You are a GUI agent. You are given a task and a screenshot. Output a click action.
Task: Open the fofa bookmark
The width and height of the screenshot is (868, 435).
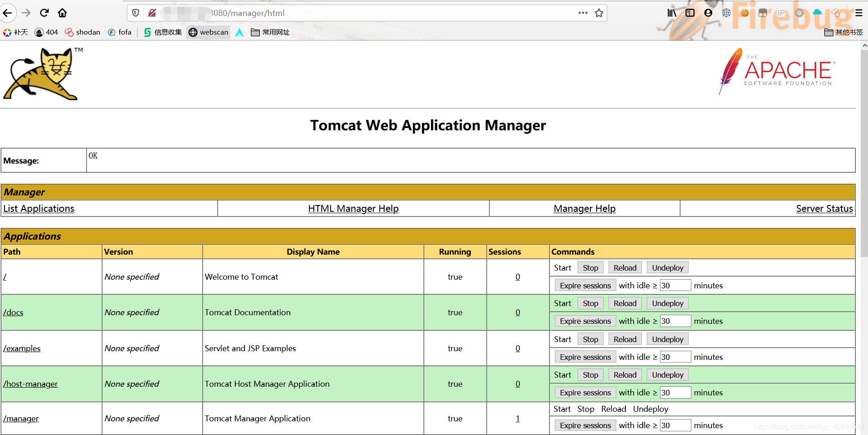pos(119,32)
